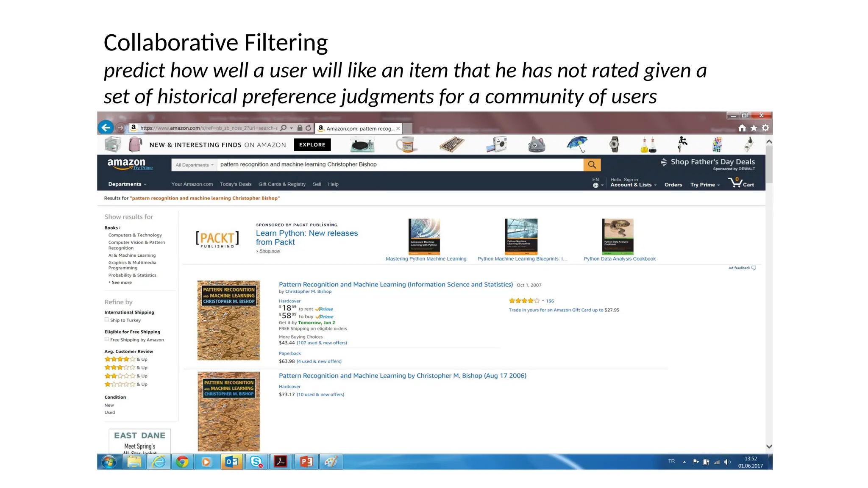The image size is (868, 488).
Task: Open Internet Explorer from the taskbar
Action: [x=159, y=462]
